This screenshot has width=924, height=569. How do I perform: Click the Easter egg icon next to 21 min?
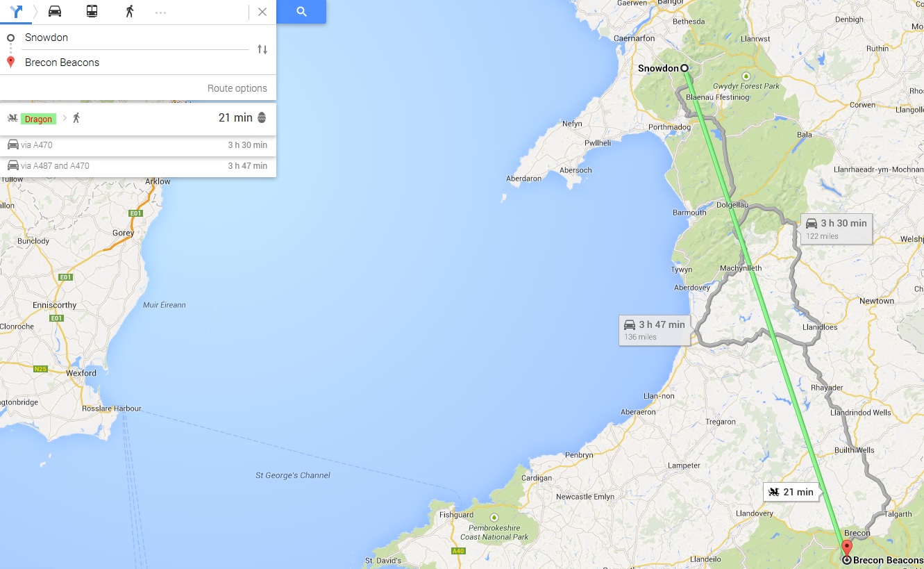tap(262, 118)
